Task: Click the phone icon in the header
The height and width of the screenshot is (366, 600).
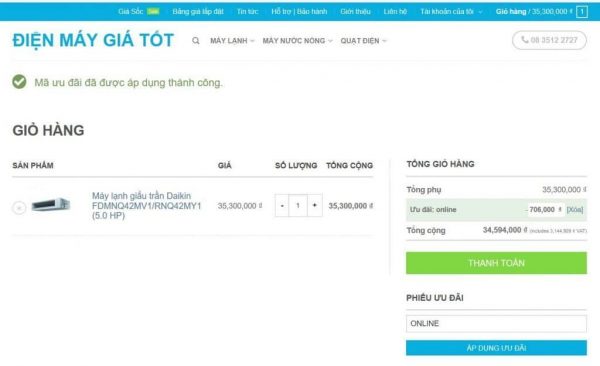Action: point(525,39)
